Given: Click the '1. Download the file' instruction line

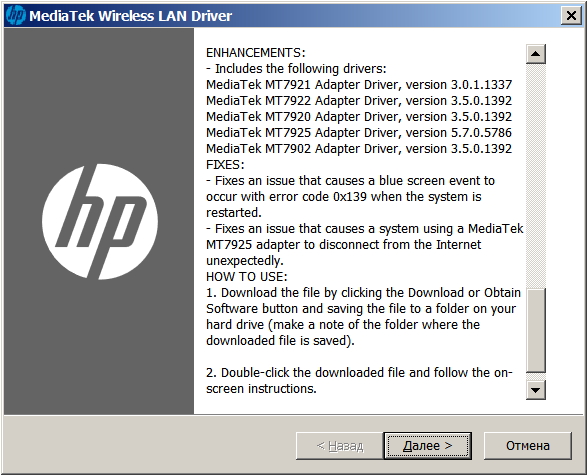Looking at the screenshot, I should pos(363,293).
